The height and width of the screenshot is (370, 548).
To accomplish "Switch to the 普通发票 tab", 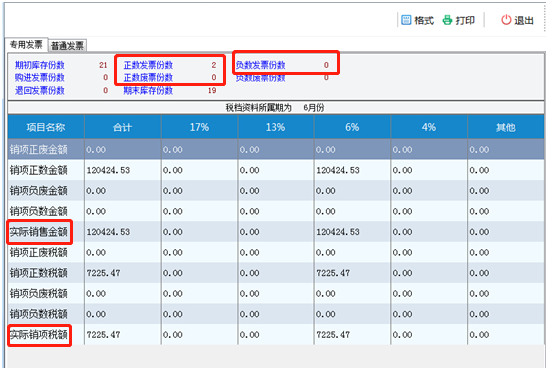I will (67, 45).
